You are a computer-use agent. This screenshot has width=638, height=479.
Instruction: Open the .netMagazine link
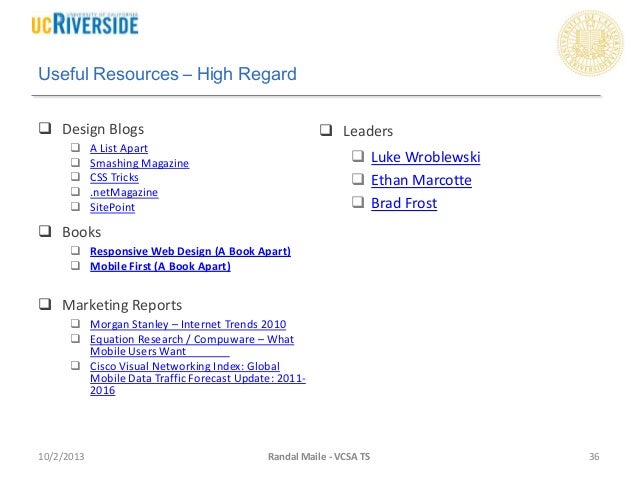click(x=124, y=192)
